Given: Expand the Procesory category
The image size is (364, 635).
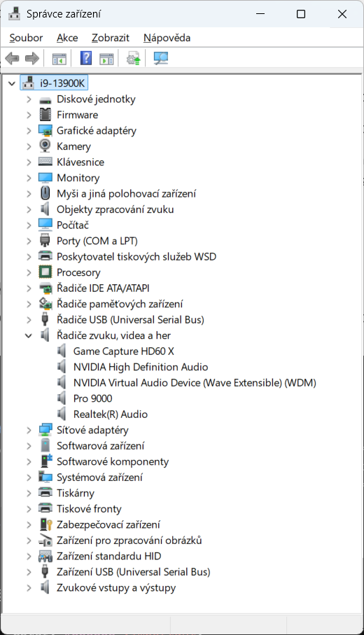Looking at the screenshot, I should (29, 272).
